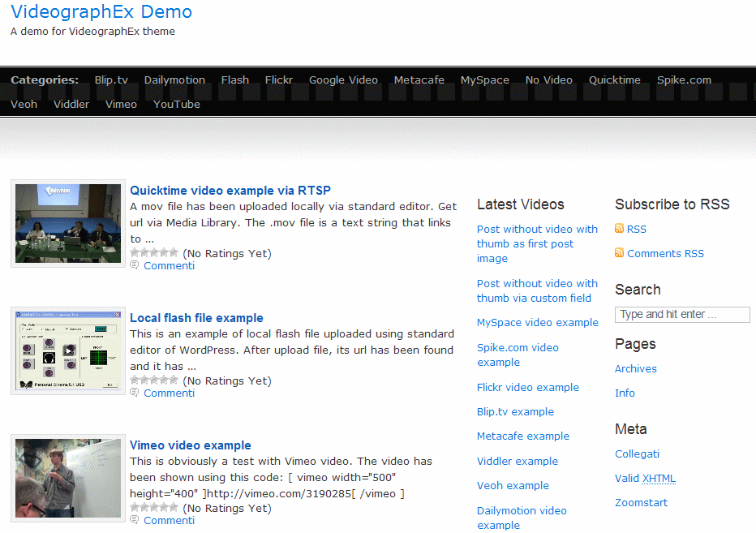Open the Vimeo video thumbnail
The width and height of the screenshot is (756, 533).
(68, 478)
